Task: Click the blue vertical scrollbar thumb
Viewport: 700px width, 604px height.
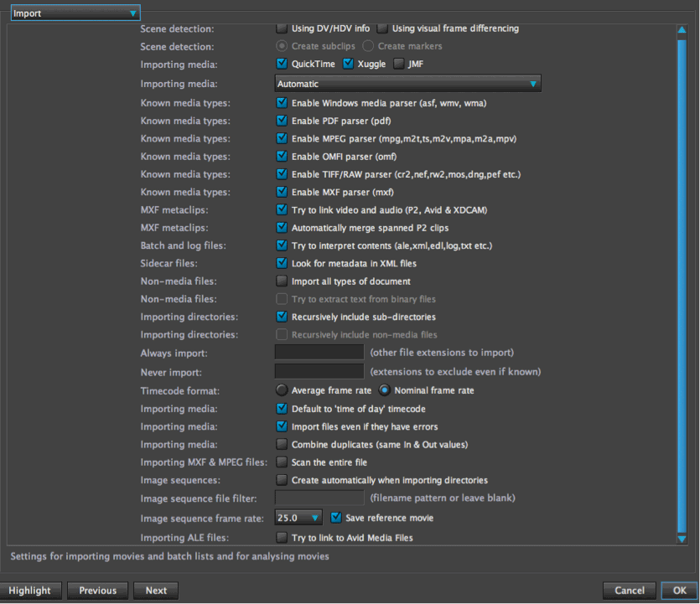Action: pos(682,285)
